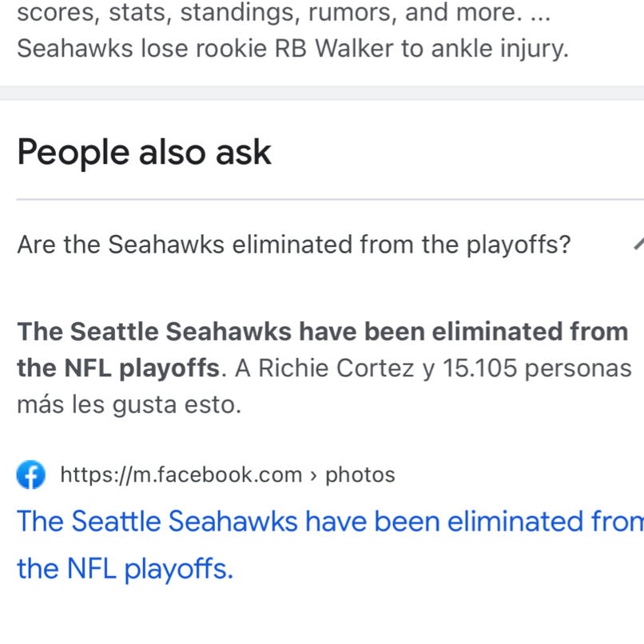Click the m.facebook.com URL text
Screen dimensions: 644x644
point(181,475)
